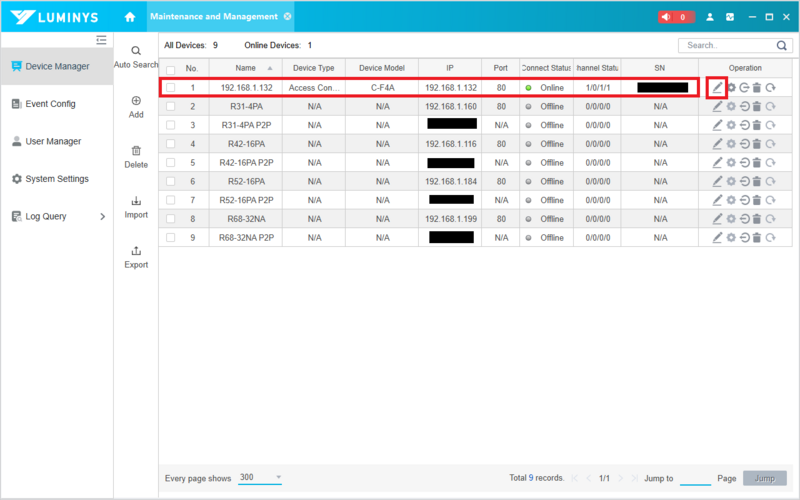Log in to the R52-16PA device
This screenshot has height=500, width=800.
(744, 181)
